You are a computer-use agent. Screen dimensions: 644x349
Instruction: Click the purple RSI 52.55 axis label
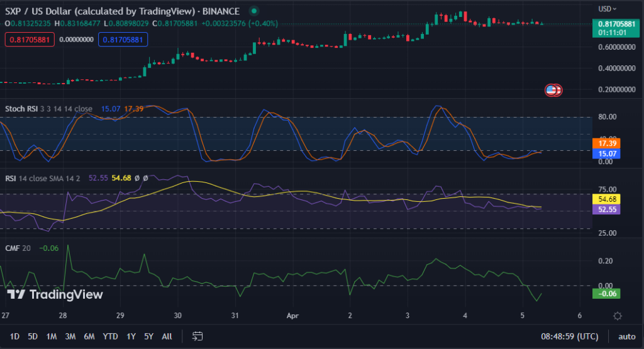606,209
